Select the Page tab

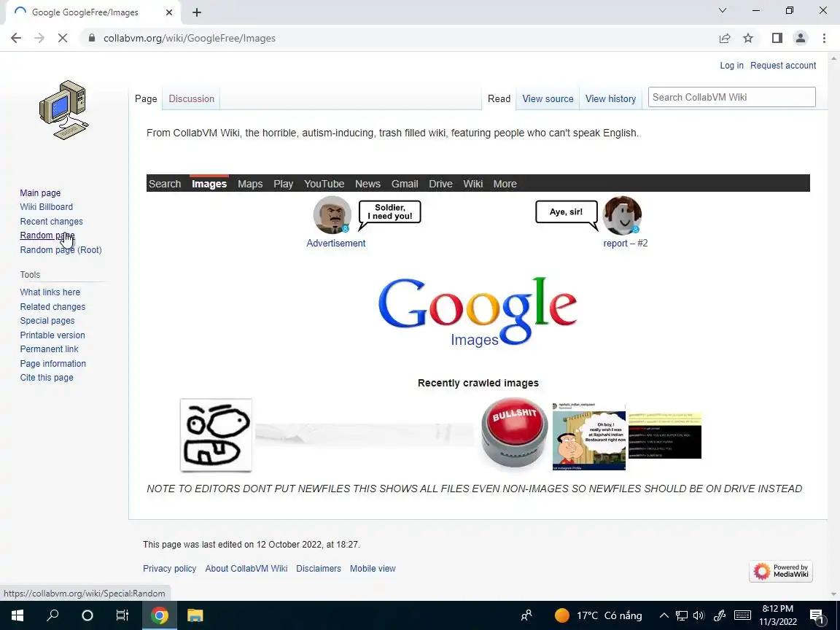tap(146, 98)
